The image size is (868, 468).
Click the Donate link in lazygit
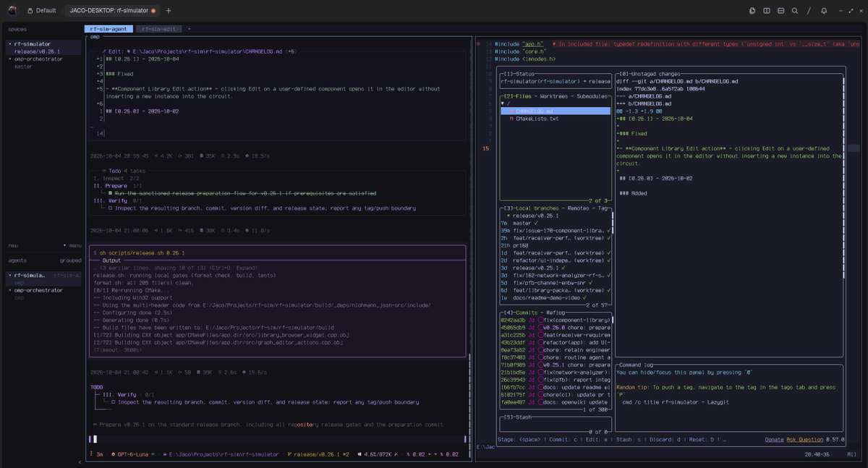point(774,439)
